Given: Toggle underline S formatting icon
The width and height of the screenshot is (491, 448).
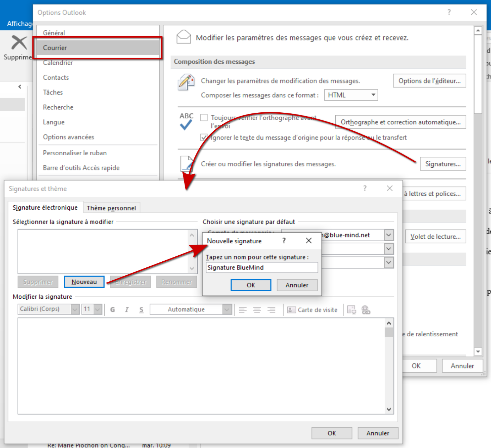Looking at the screenshot, I should point(141,310).
